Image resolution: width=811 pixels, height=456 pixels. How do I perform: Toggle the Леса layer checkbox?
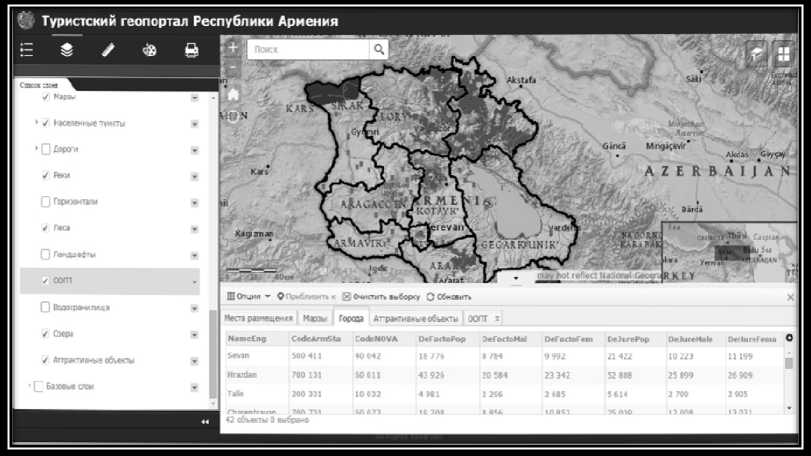46,228
